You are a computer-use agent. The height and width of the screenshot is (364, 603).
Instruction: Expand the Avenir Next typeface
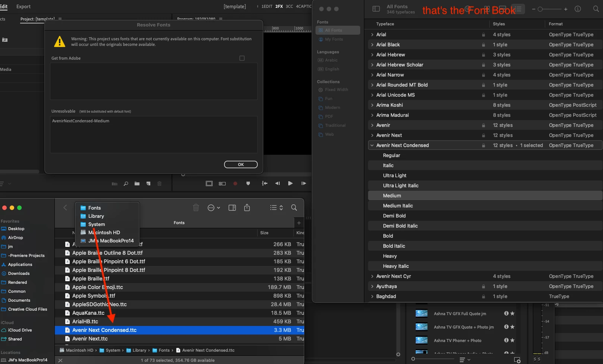click(372, 135)
